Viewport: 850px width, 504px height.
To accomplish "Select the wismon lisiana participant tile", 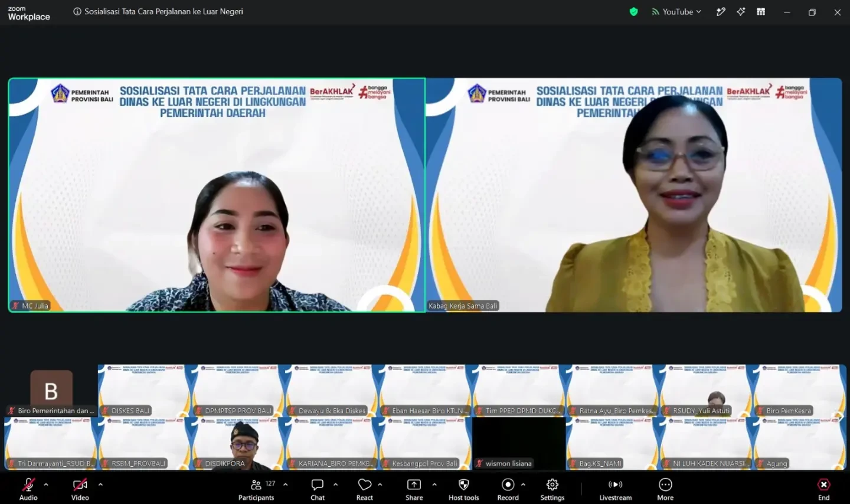I will coord(519,444).
